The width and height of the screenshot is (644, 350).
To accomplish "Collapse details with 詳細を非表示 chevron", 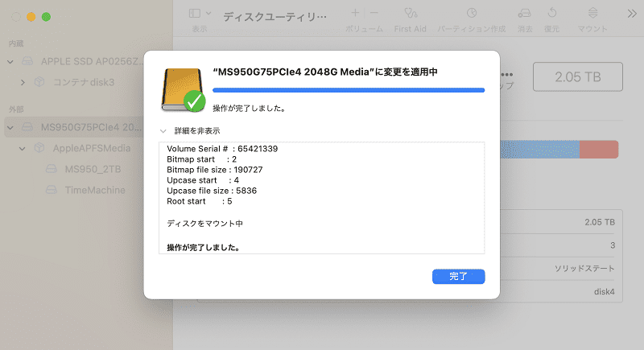I will [x=163, y=131].
